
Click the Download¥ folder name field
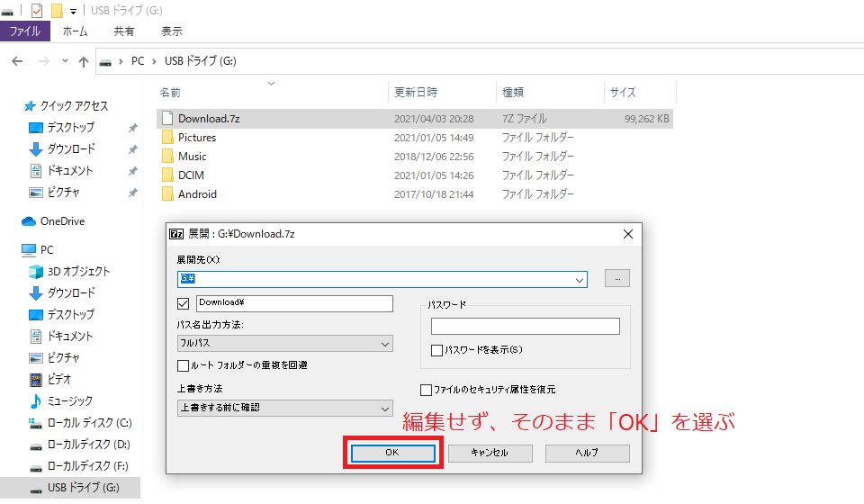coord(294,303)
